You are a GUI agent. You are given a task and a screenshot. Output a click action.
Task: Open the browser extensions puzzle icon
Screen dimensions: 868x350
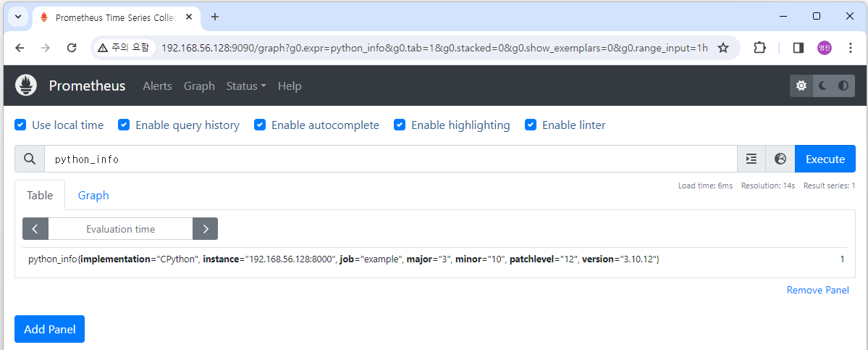[x=759, y=48]
